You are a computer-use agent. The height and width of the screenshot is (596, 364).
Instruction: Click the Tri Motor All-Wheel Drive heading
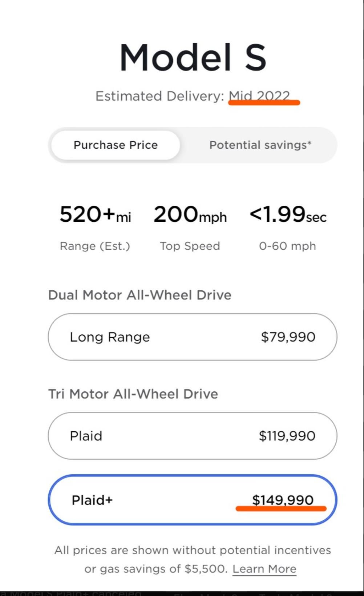click(133, 394)
